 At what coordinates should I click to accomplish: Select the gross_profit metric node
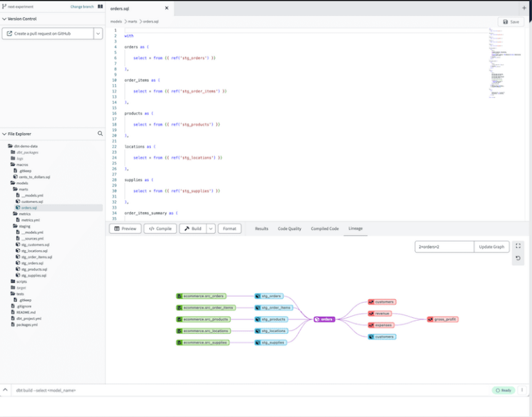443,319
